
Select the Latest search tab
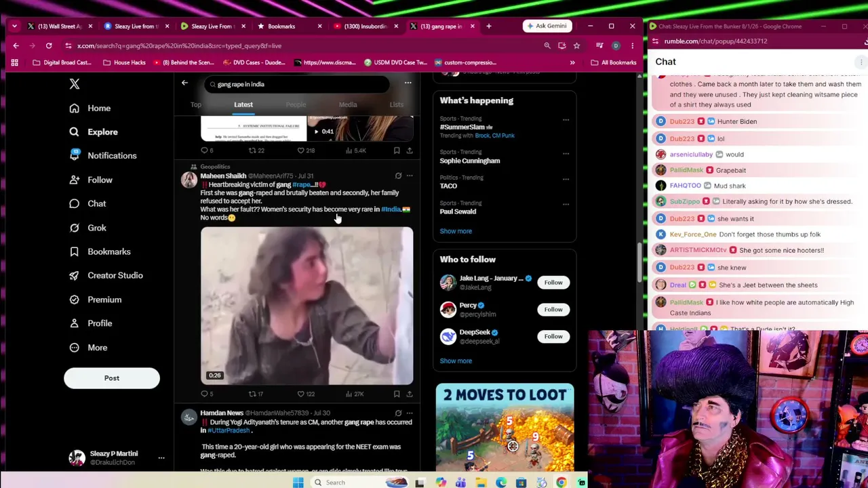[x=243, y=105]
